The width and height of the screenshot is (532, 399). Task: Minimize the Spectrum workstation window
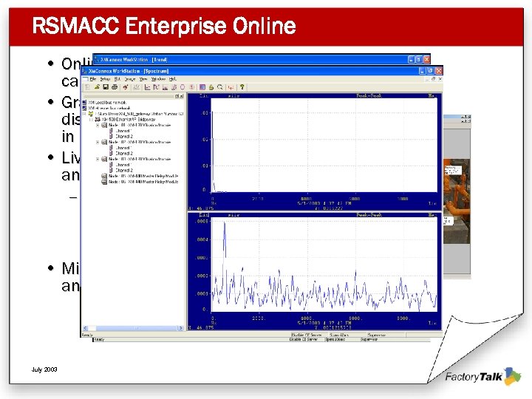(422, 71)
